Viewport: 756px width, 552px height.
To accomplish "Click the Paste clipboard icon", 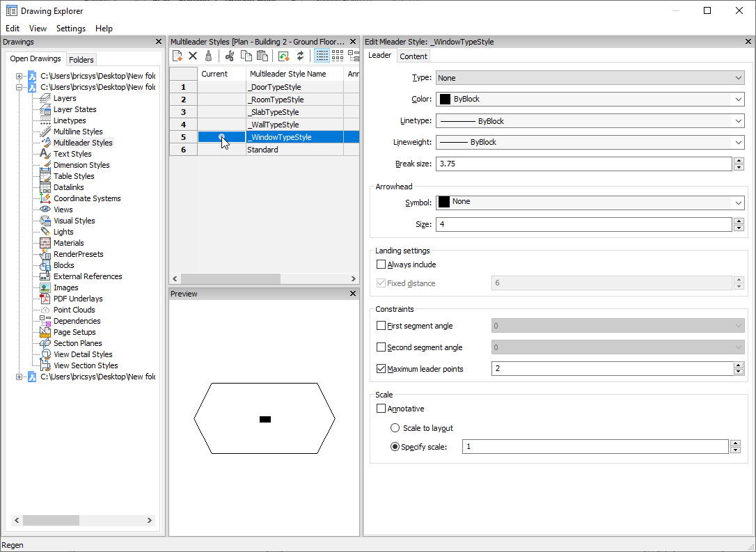I will [x=262, y=56].
